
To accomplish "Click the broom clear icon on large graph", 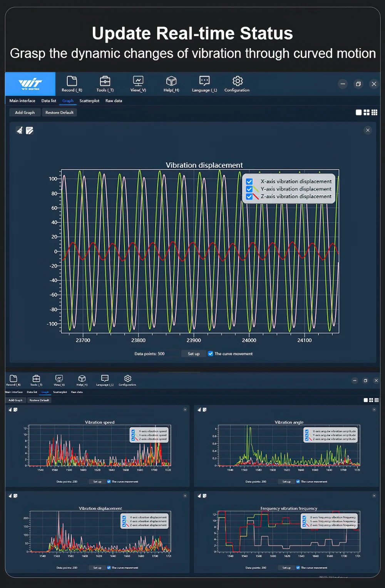I will [x=20, y=131].
